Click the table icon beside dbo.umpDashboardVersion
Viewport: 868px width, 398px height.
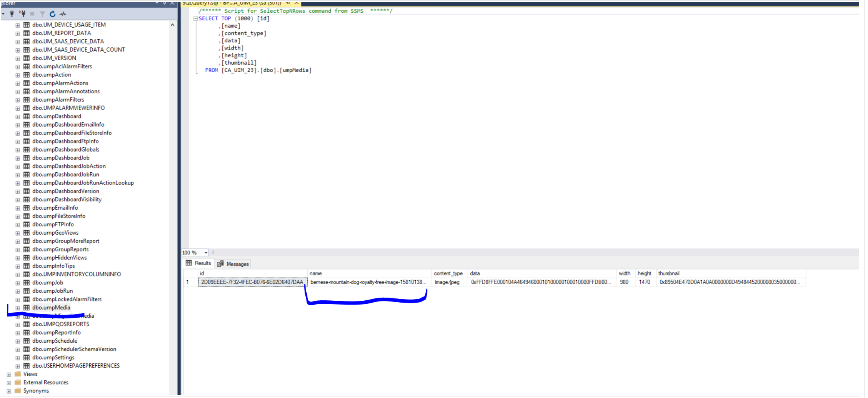coord(27,191)
